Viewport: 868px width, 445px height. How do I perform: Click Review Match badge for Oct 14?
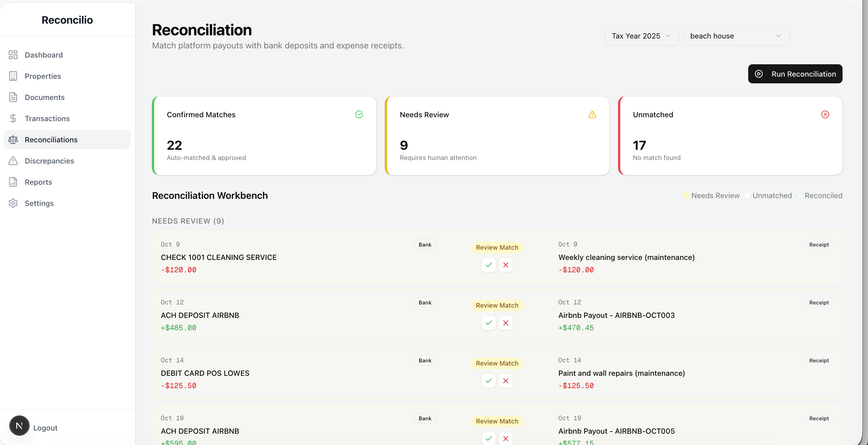point(497,363)
